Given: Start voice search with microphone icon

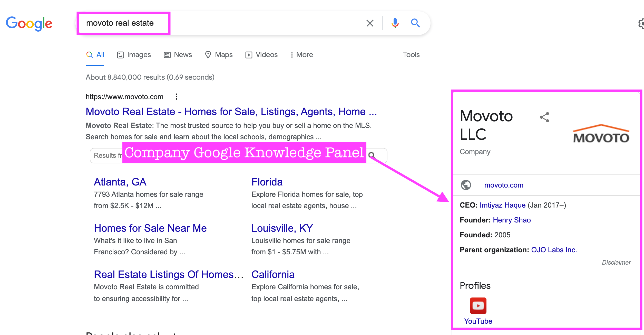Looking at the screenshot, I should point(395,23).
